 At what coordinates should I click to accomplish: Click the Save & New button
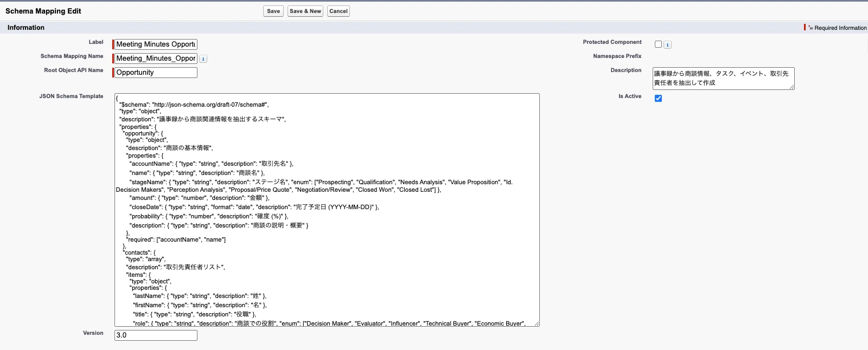[305, 11]
